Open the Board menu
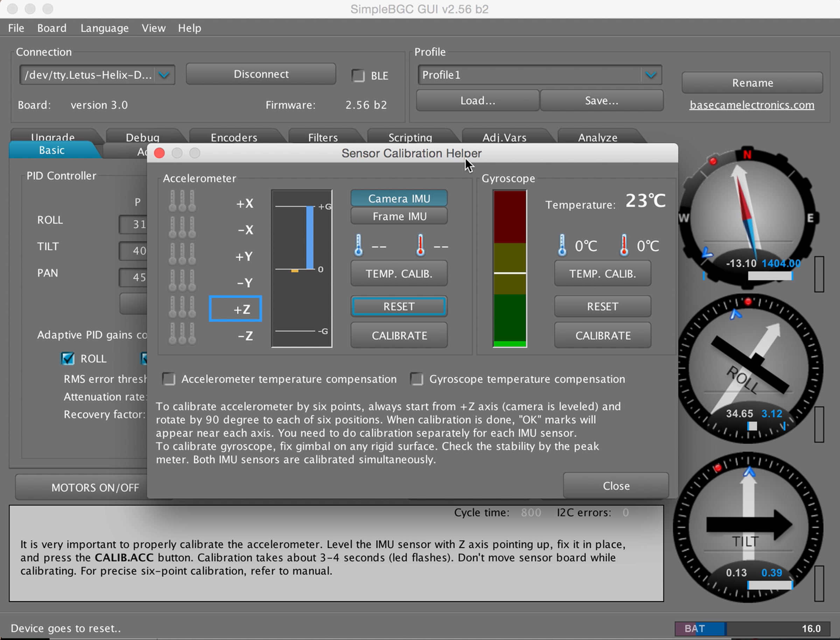Viewport: 840px width, 640px height. tap(52, 28)
